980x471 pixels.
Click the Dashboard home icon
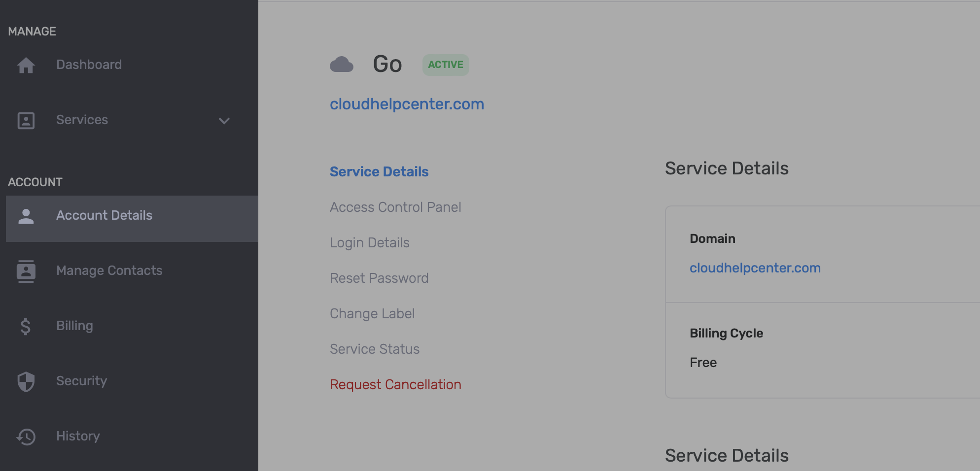pyautogui.click(x=26, y=65)
